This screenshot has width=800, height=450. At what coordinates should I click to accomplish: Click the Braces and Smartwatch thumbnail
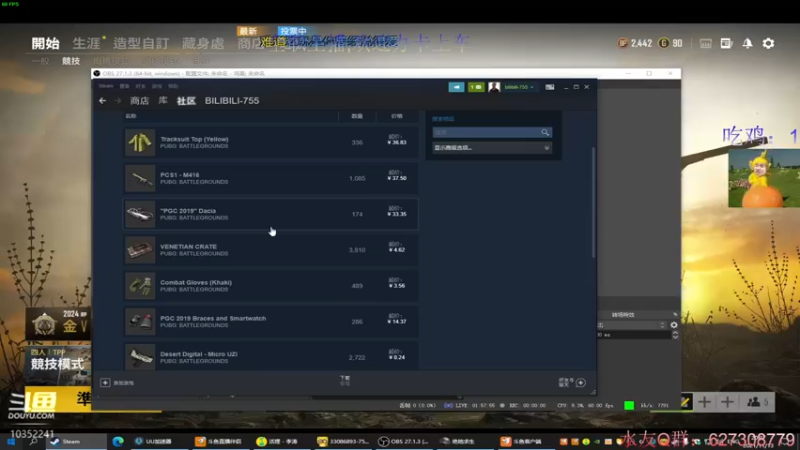(x=140, y=321)
